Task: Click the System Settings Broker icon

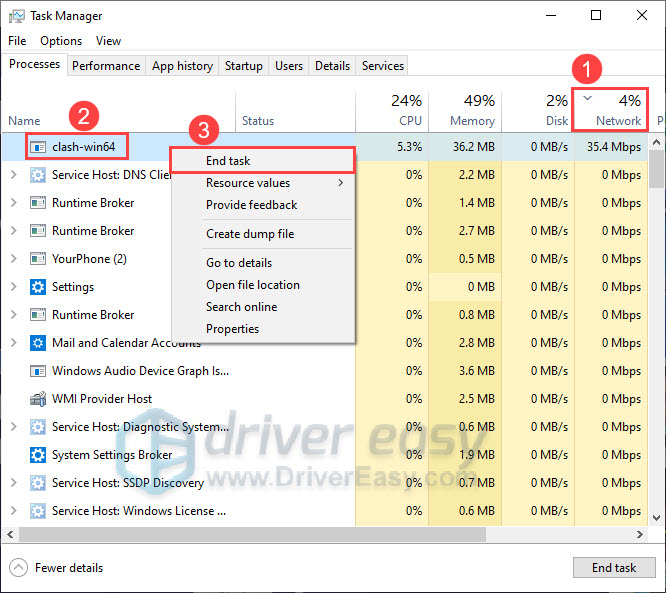Action: pyautogui.click(x=38, y=455)
